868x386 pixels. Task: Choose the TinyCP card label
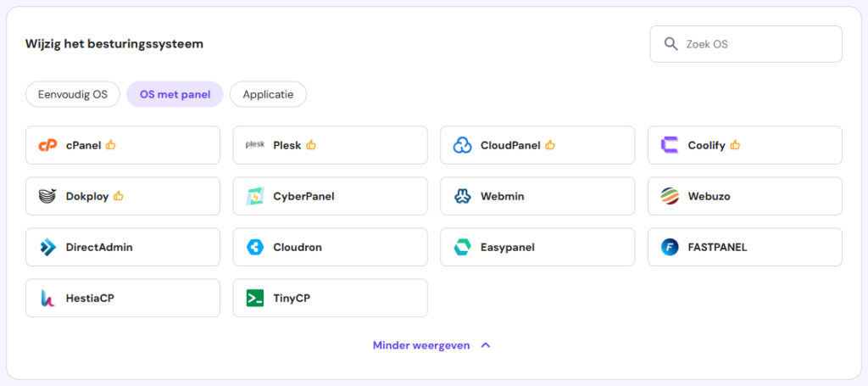292,299
